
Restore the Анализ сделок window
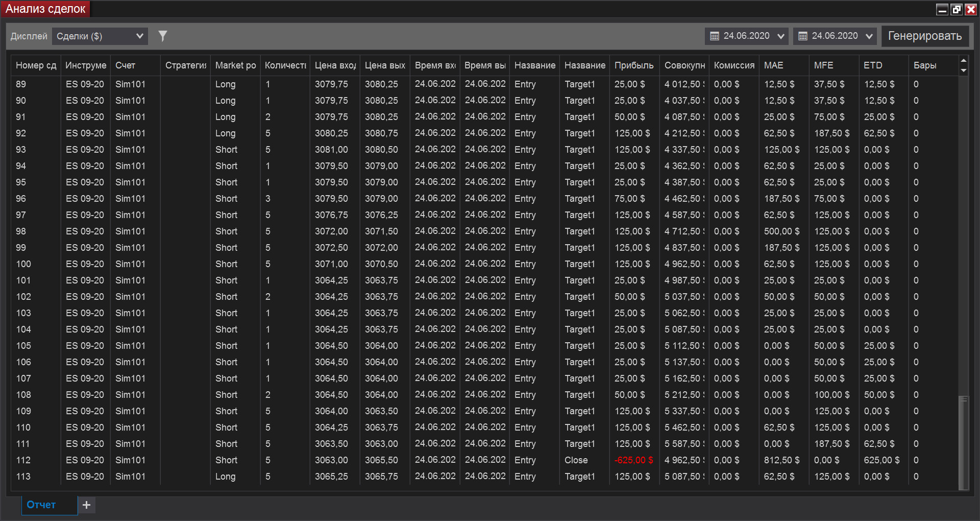pyautogui.click(x=957, y=9)
